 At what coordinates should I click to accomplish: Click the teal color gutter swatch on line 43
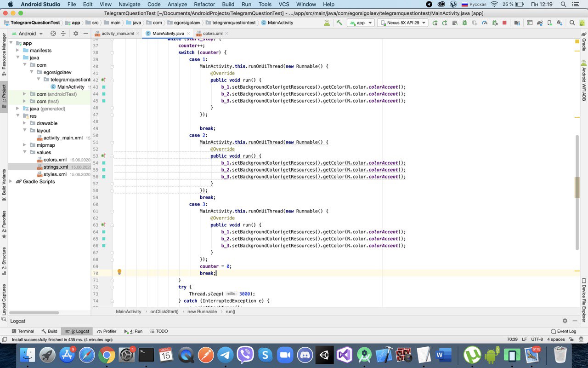click(104, 87)
